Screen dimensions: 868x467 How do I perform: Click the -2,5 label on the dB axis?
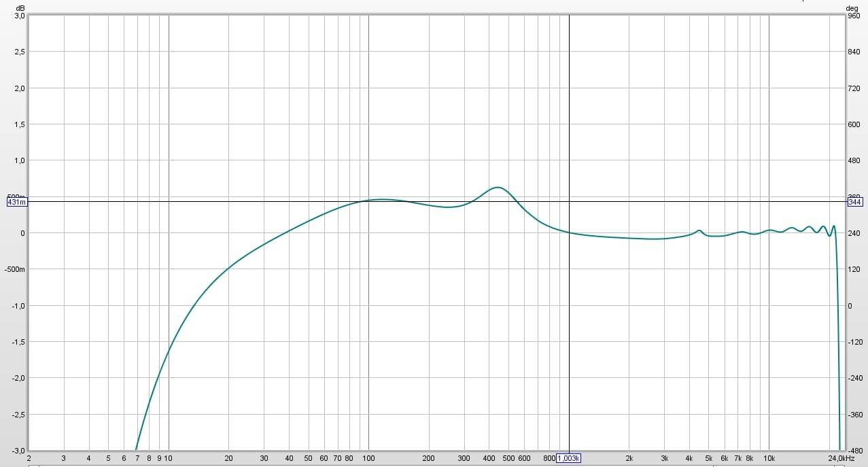pyautogui.click(x=19, y=415)
